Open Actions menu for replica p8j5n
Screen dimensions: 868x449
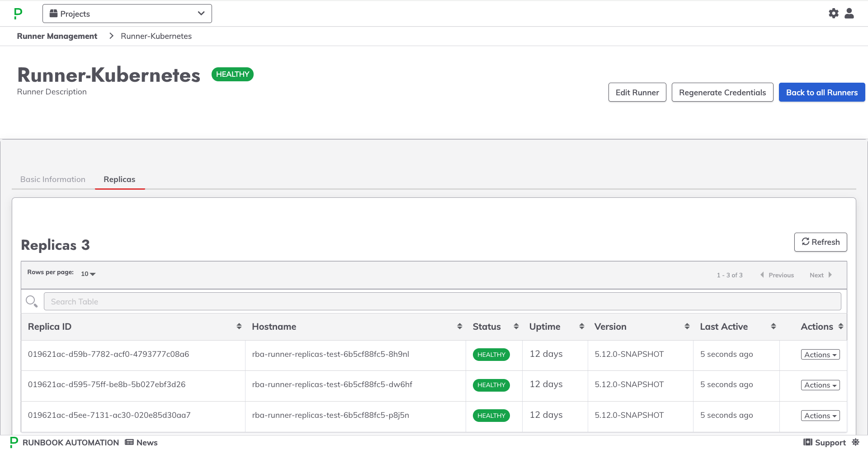820,416
